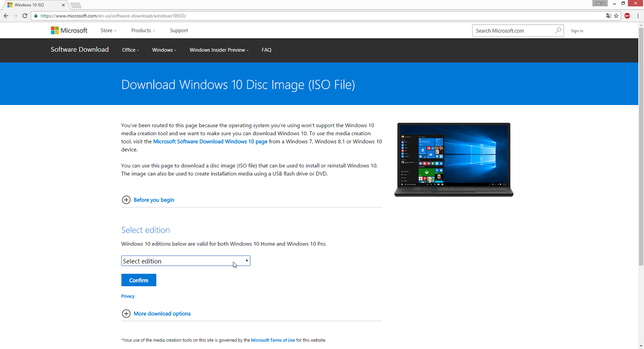Open the Select edition dropdown
The height and width of the screenshot is (349, 644).
click(185, 261)
